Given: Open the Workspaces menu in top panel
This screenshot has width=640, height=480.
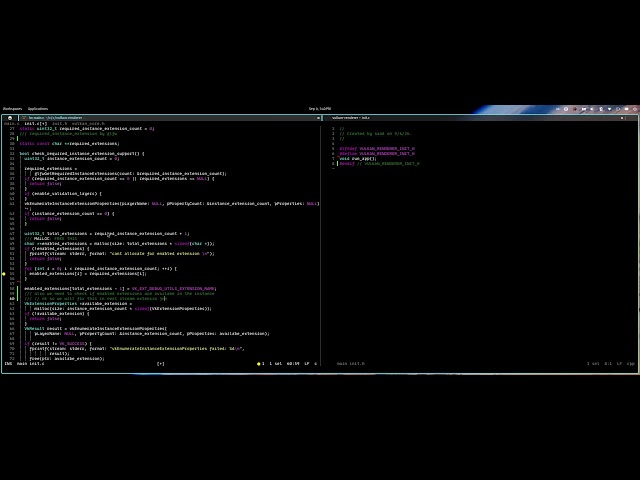Looking at the screenshot, I should pos(12,109).
